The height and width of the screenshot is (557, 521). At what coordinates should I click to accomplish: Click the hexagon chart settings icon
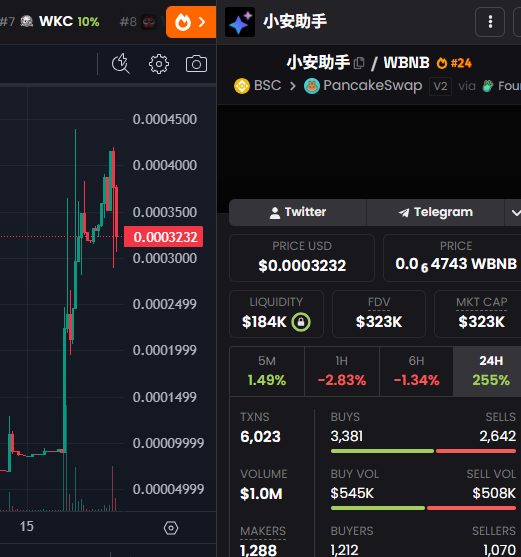171,528
